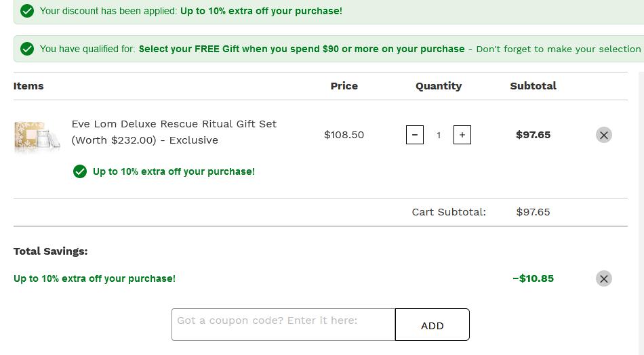The height and width of the screenshot is (355, 644).
Task: Click the Cart Subtotal amount $97.65
Action: coord(533,212)
